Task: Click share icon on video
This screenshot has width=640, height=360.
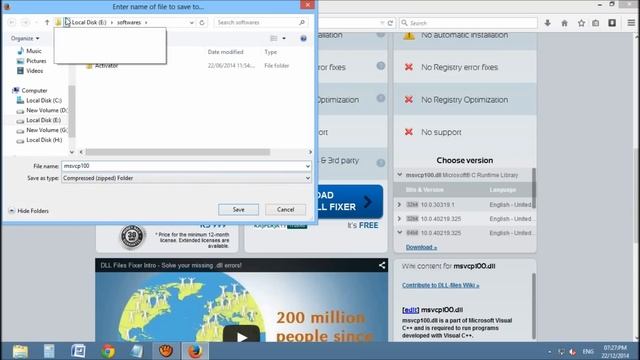Action: pos(382,265)
